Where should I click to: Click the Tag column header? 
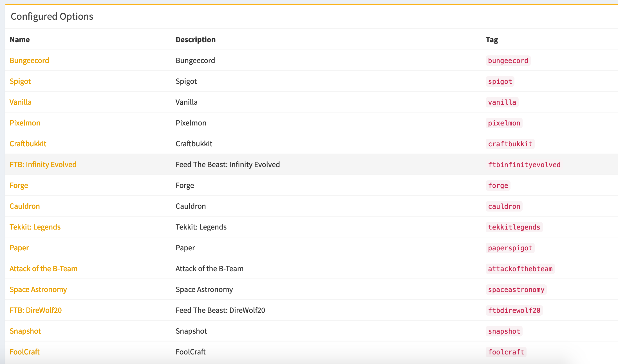[x=492, y=40]
